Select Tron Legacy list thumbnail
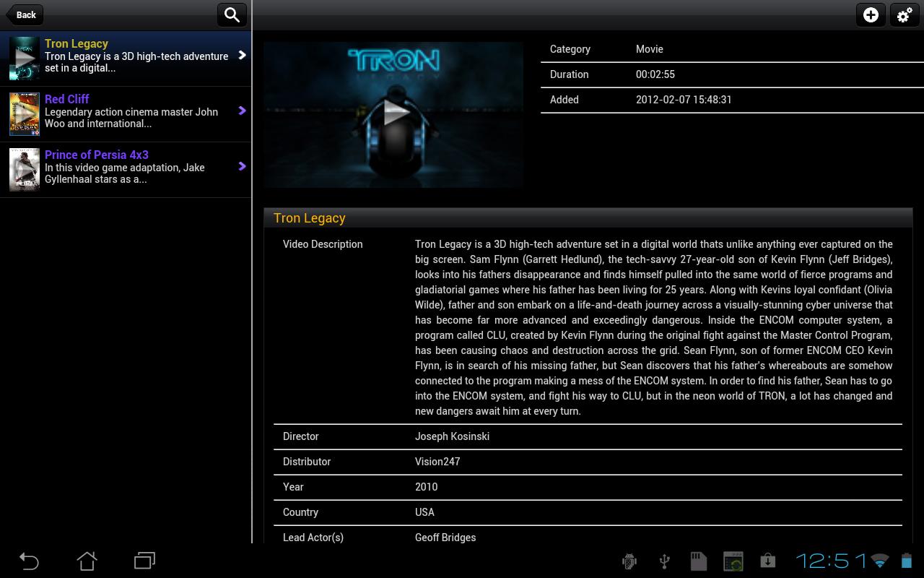Viewport: 924px width, 578px height. [x=24, y=58]
